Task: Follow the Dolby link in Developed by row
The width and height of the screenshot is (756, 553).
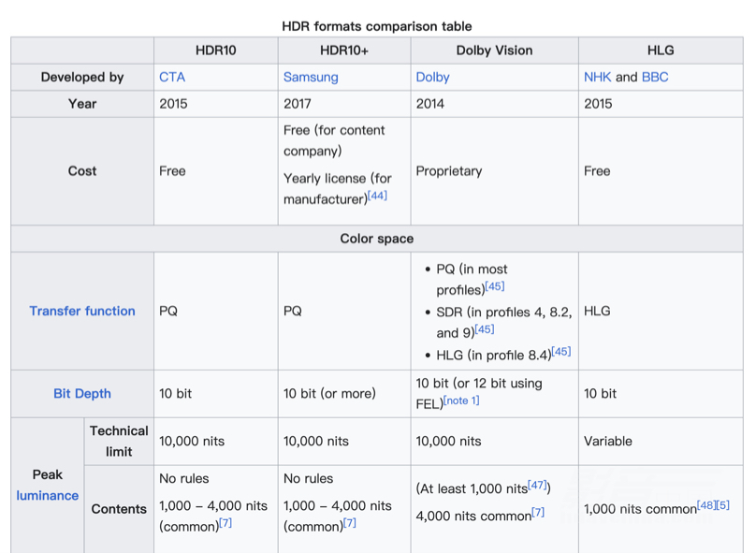Action: click(432, 77)
